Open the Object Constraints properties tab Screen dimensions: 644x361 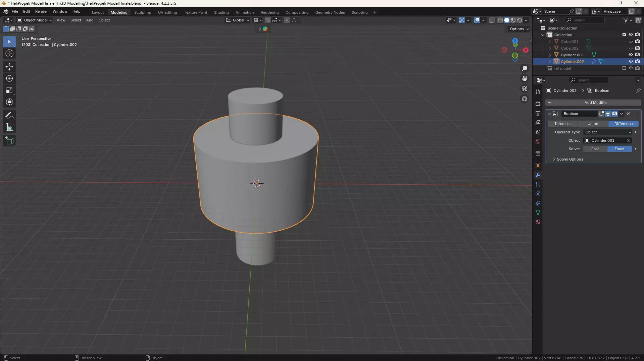click(538, 203)
